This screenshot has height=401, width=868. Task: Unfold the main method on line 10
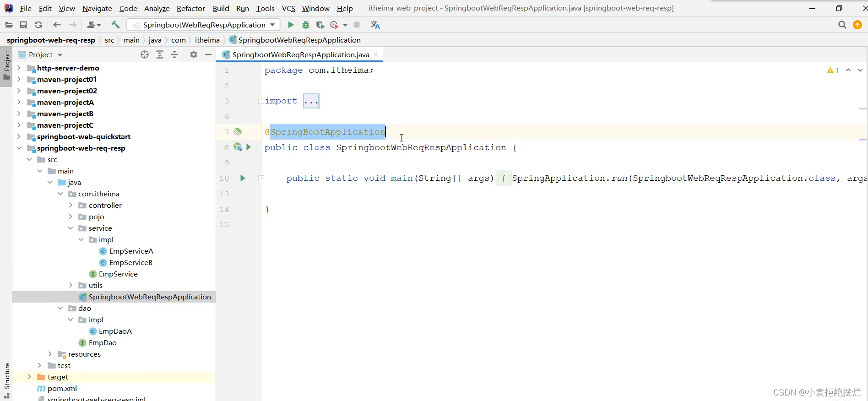[x=261, y=178]
